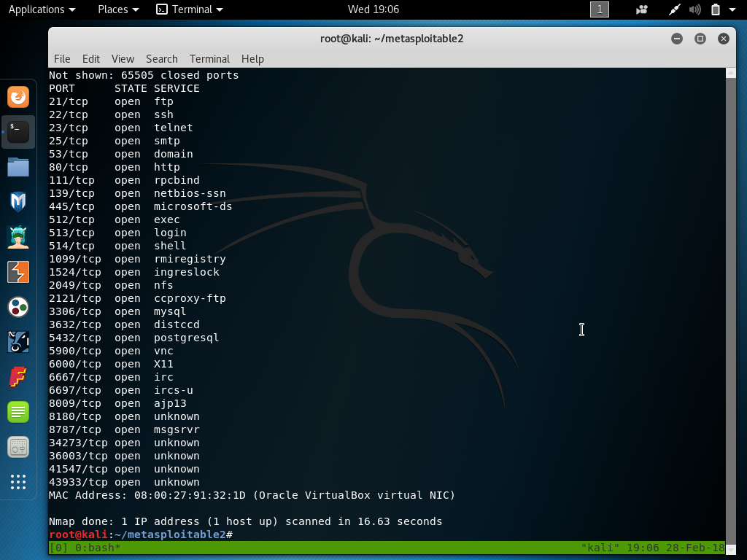Open the Applications menu
Image resolution: width=747 pixels, height=560 pixels.
coord(42,9)
